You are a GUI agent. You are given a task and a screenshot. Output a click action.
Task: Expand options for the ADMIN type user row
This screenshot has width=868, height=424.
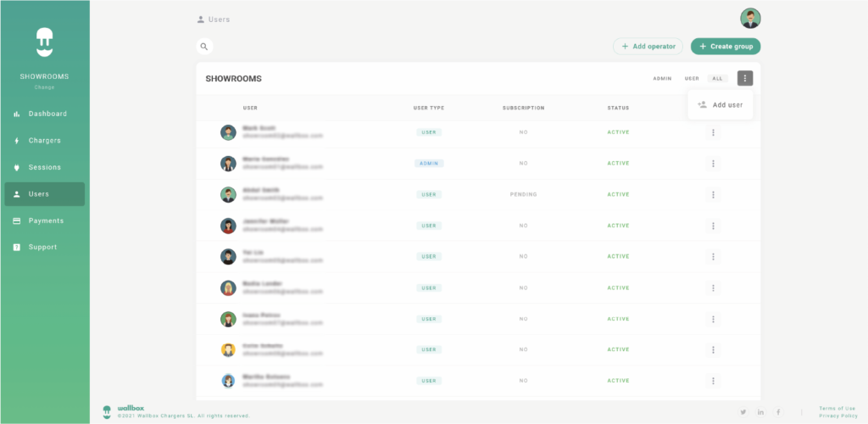[713, 164]
